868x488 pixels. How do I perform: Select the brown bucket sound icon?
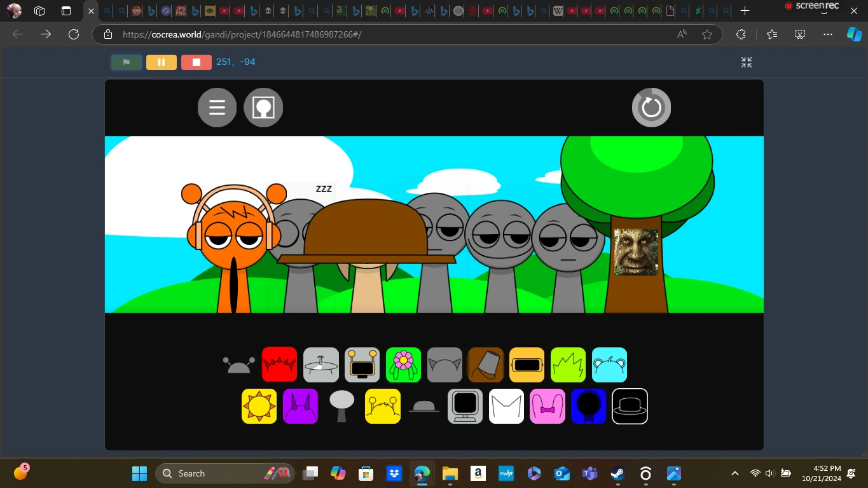click(x=485, y=365)
